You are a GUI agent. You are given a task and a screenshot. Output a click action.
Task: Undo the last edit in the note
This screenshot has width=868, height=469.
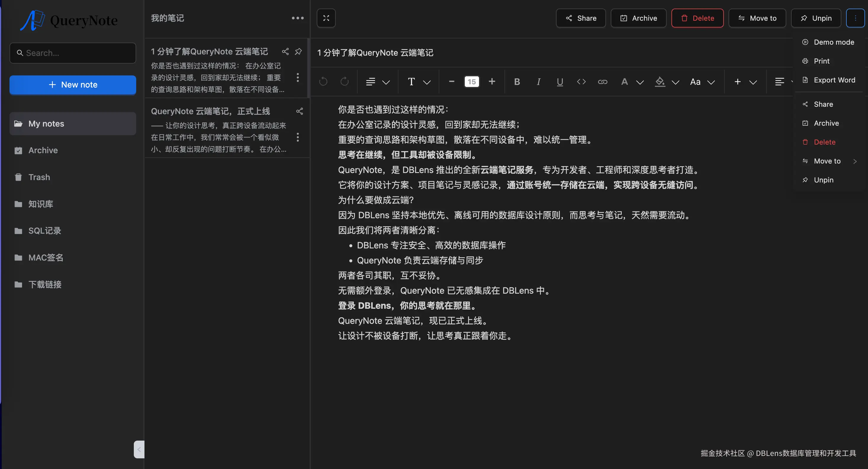(x=323, y=82)
